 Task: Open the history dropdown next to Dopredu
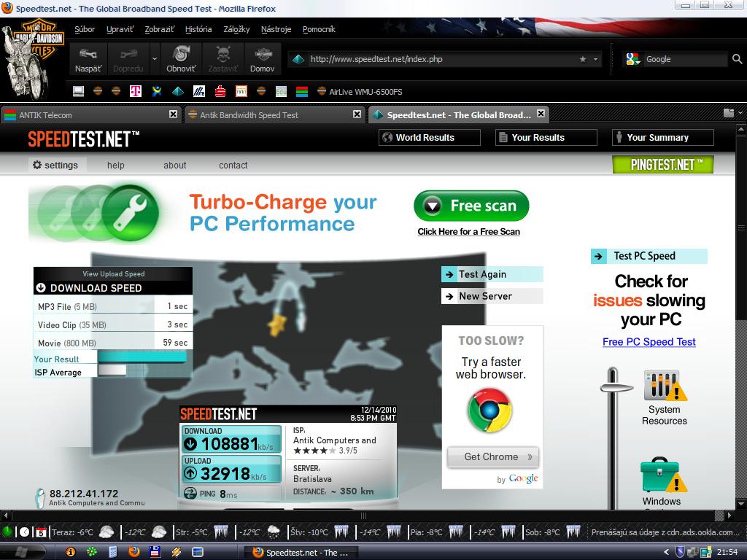click(x=155, y=59)
